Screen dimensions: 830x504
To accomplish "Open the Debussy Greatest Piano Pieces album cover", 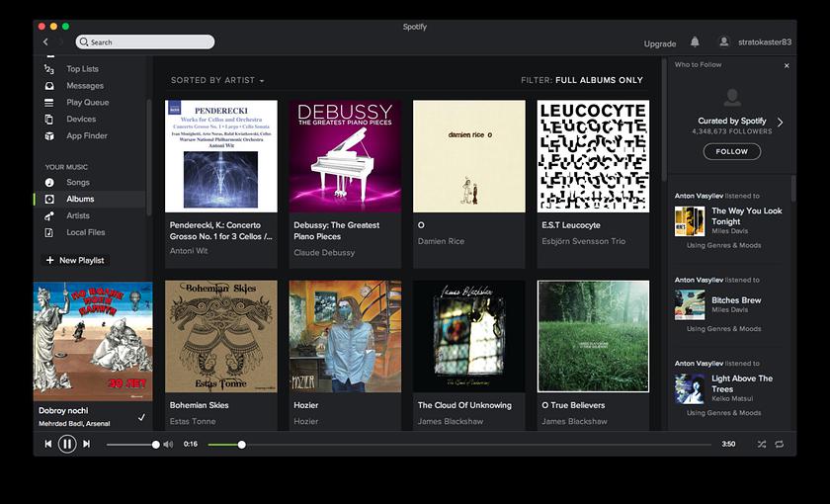I will coord(345,156).
